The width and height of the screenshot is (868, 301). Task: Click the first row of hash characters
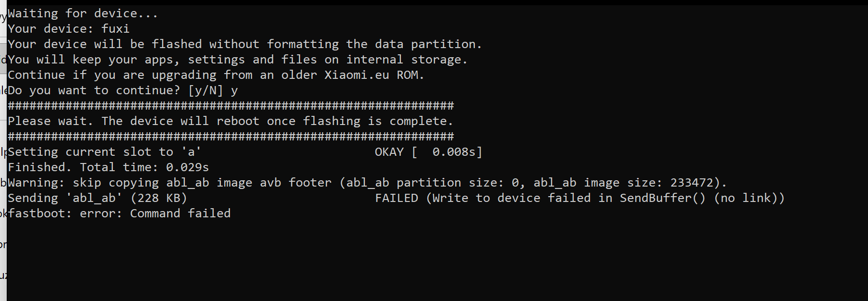[x=230, y=106]
